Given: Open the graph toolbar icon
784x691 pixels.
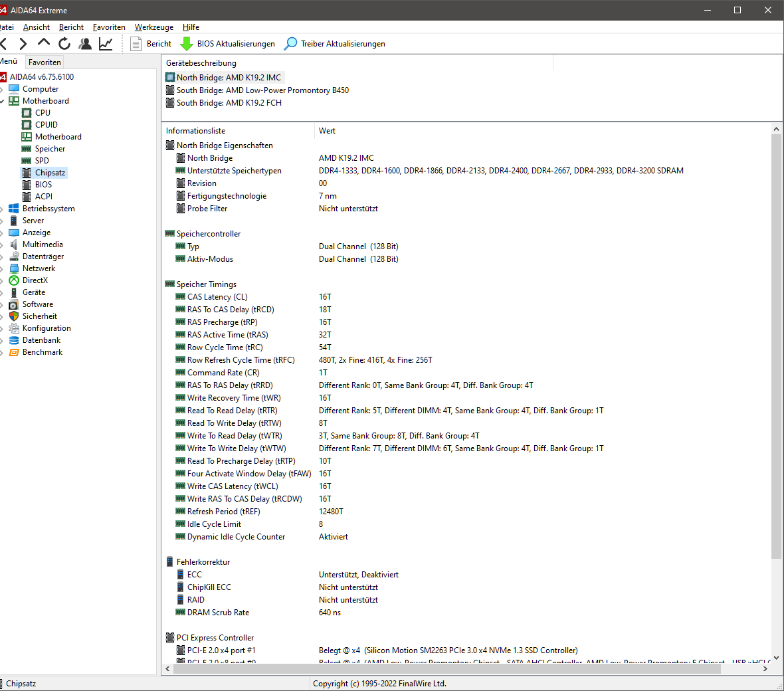Looking at the screenshot, I should coord(106,44).
